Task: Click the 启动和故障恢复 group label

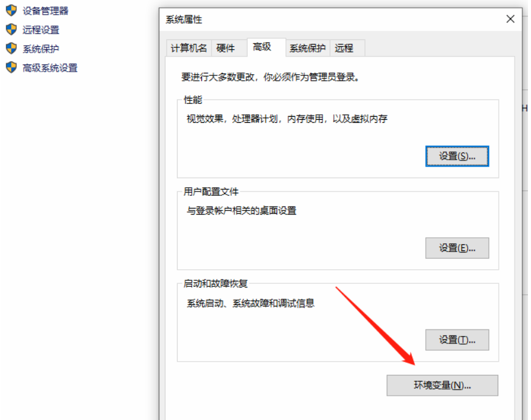Action: (x=215, y=283)
